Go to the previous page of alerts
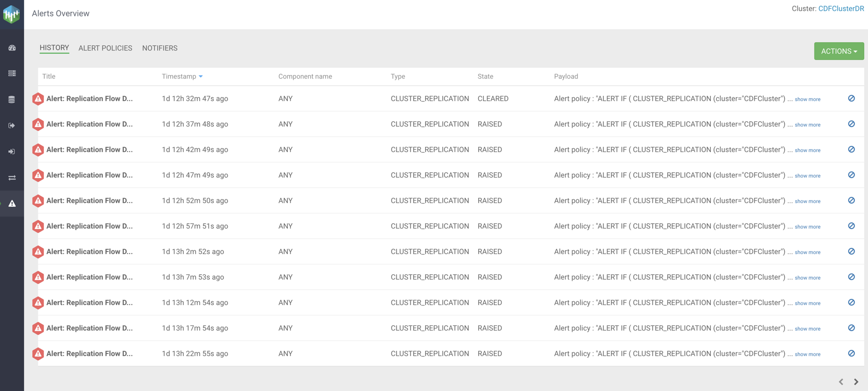The image size is (868, 391). pyautogui.click(x=841, y=382)
